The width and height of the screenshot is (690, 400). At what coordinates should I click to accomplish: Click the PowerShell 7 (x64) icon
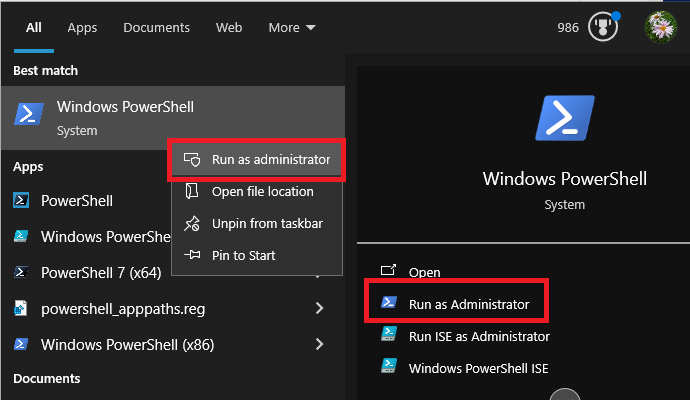click(21, 272)
